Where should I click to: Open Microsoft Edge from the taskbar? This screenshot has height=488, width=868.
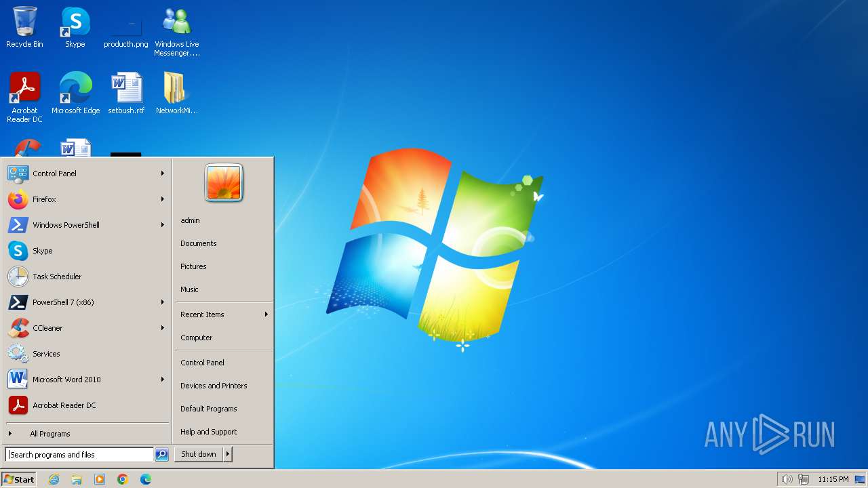146,479
